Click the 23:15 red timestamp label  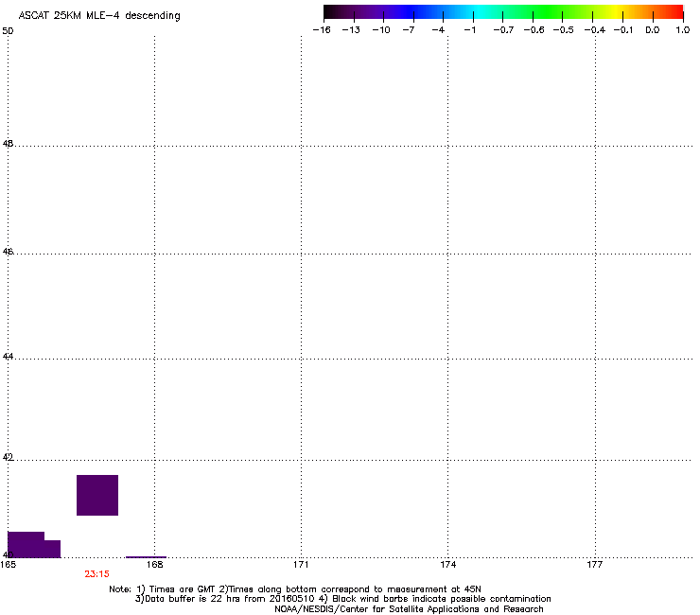pos(96,574)
